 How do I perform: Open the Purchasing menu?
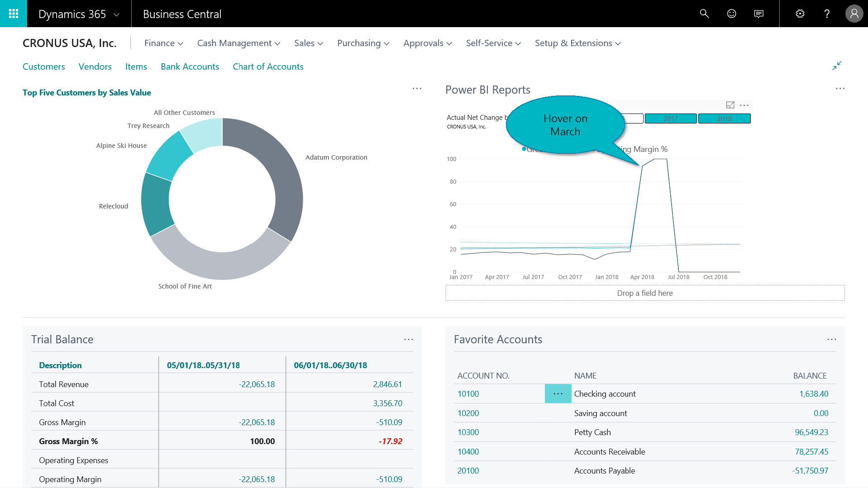coord(363,43)
